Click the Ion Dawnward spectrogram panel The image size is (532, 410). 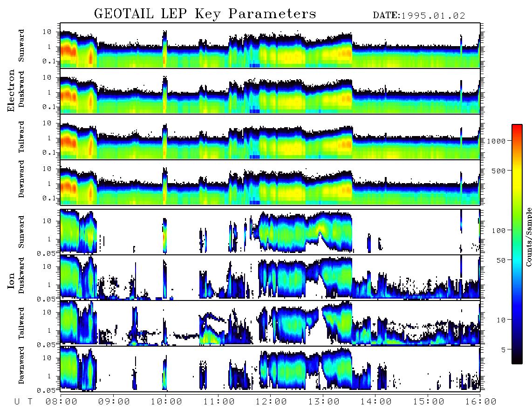point(270,368)
